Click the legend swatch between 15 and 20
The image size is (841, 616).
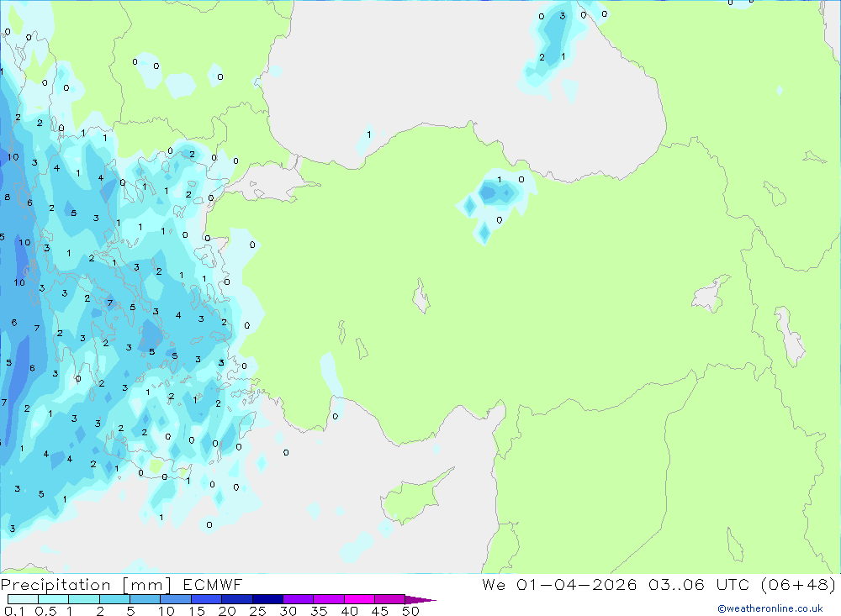207,599
